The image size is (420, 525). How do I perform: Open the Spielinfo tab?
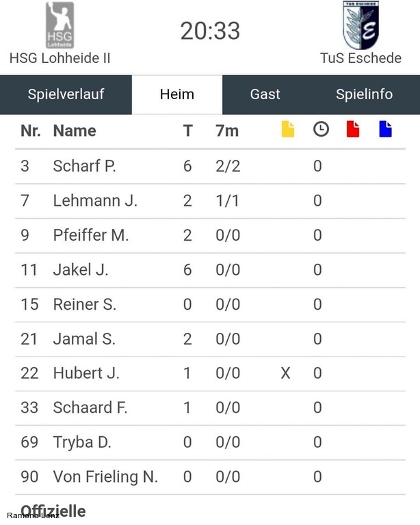click(x=364, y=94)
